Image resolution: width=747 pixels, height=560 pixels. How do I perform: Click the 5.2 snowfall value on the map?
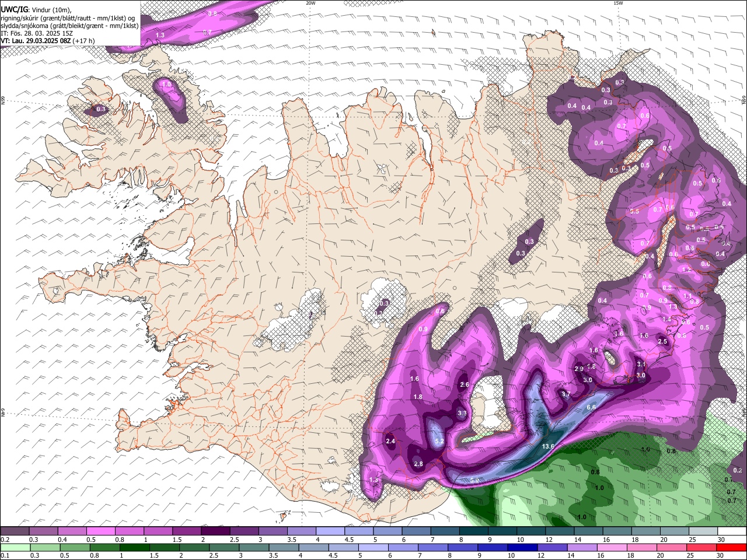tap(440, 442)
